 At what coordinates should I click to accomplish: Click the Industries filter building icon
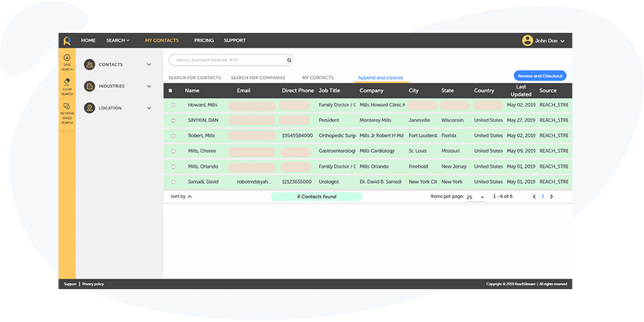[89, 87]
